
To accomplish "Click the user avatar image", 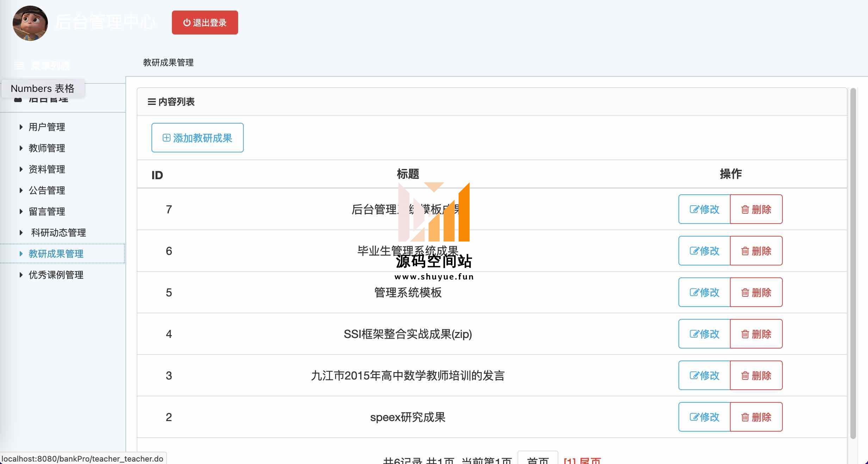I will pyautogui.click(x=30, y=23).
